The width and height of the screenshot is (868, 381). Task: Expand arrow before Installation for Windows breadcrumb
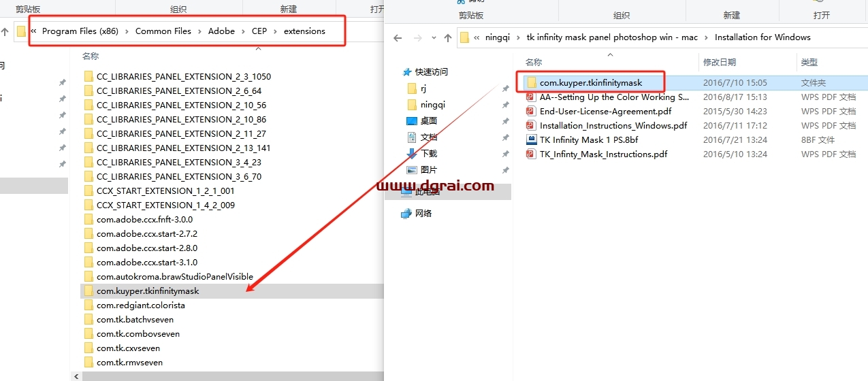tap(706, 37)
